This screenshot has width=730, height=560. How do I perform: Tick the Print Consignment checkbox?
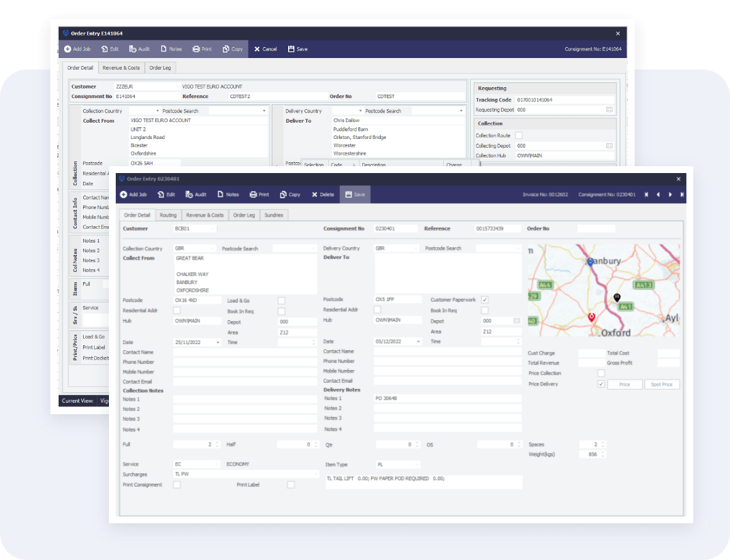[177, 485]
